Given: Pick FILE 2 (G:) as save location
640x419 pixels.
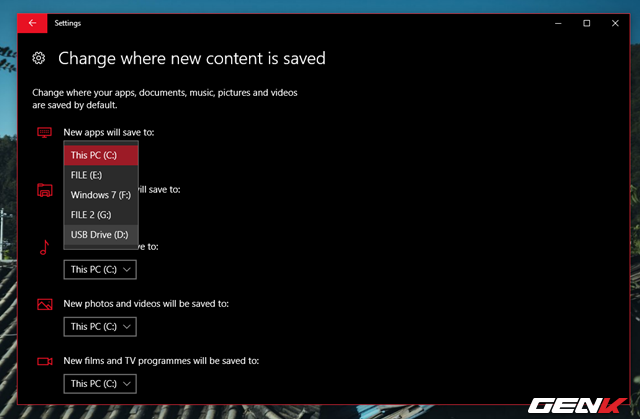Looking at the screenshot, I should click(101, 215).
